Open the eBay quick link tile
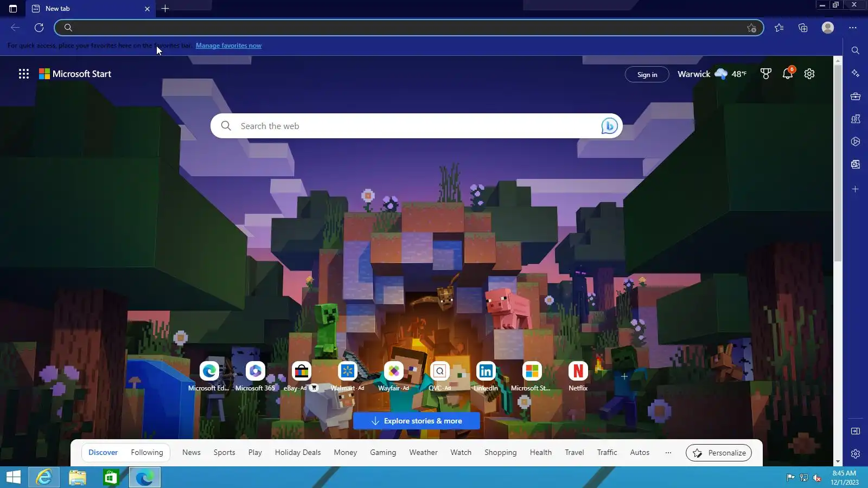The image size is (868, 488). coord(301,376)
